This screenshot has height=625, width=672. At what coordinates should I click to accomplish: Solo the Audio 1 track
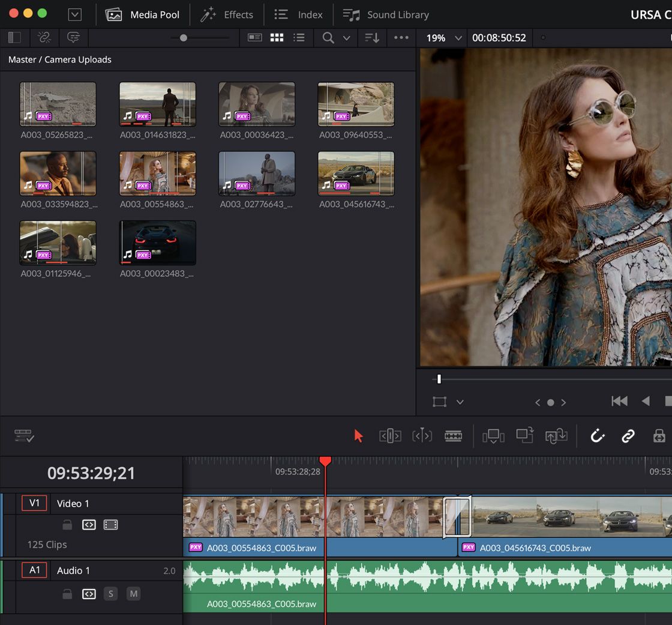[x=110, y=594]
